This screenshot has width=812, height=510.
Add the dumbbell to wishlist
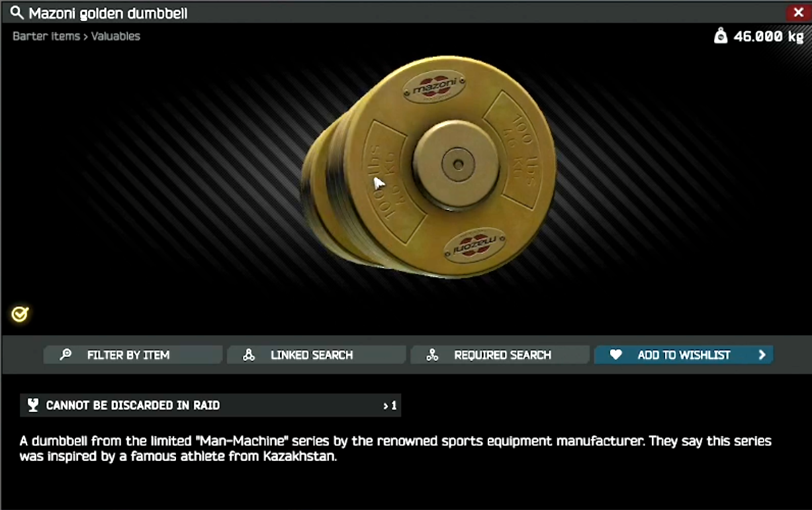[x=684, y=355]
